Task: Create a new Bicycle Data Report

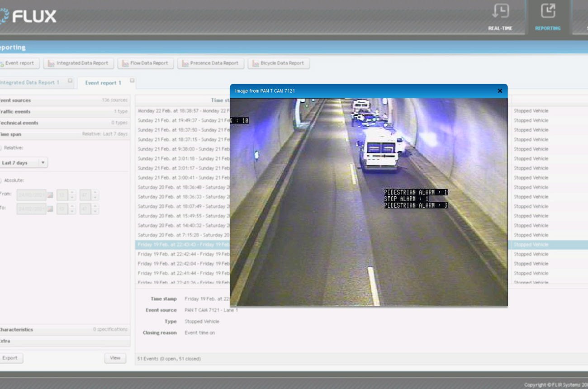Action: click(278, 63)
